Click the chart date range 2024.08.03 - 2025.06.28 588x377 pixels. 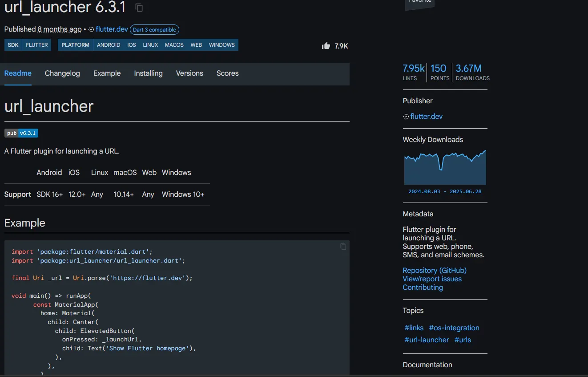(x=445, y=191)
